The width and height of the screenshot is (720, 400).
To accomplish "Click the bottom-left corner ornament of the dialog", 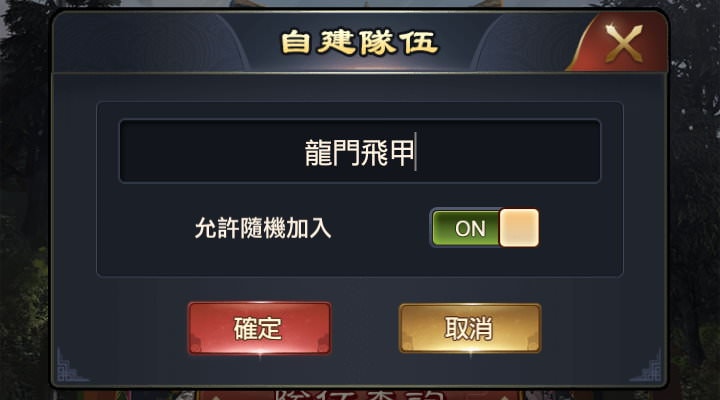I will pyautogui.click(x=70, y=366).
